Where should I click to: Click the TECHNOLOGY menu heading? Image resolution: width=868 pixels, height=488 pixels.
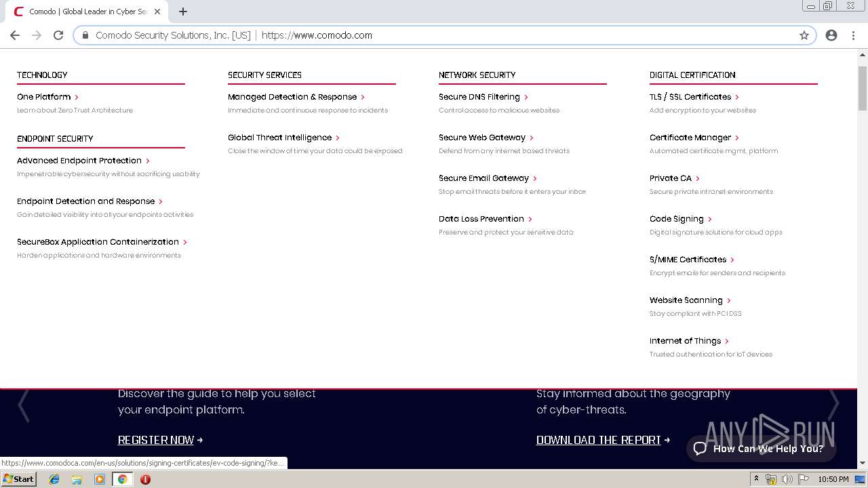[x=42, y=75]
